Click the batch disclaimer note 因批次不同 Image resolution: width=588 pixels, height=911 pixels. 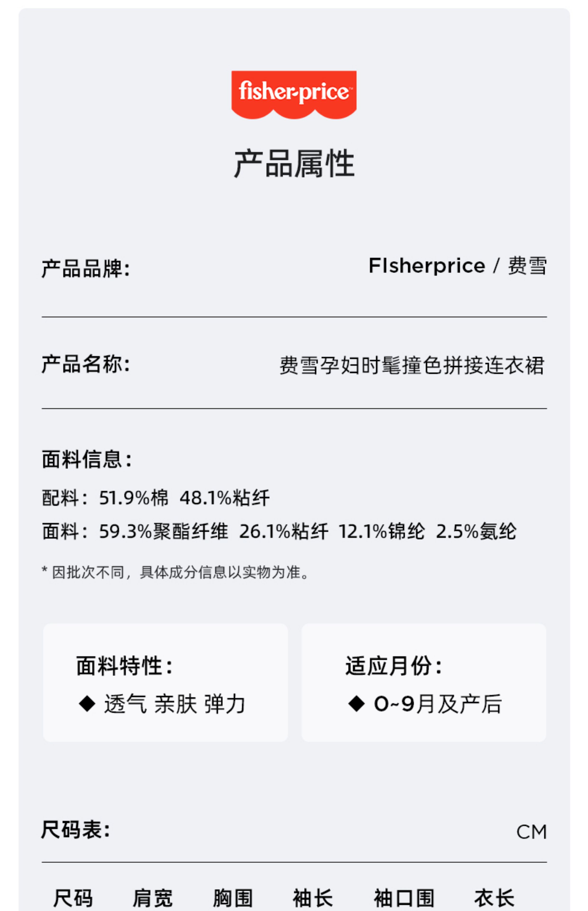click(x=175, y=572)
